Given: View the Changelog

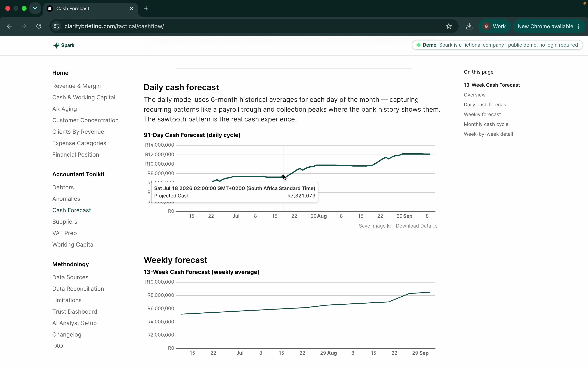Looking at the screenshot, I should tap(67, 334).
